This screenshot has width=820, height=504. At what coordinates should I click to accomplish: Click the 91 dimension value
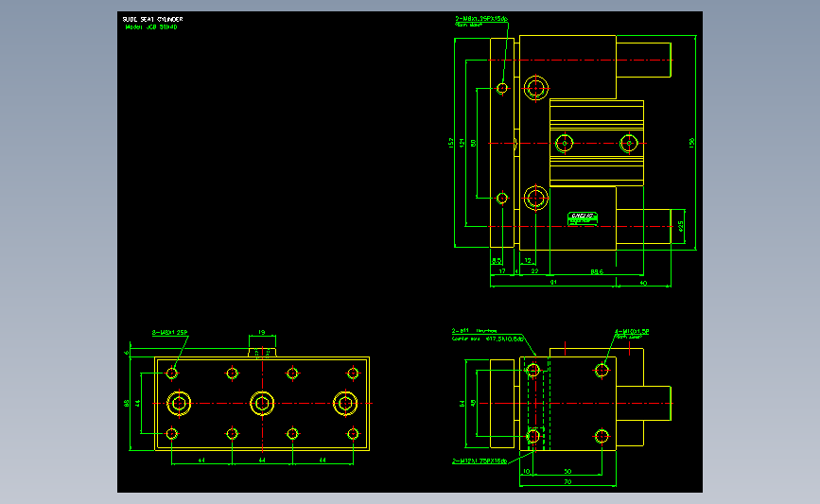(553, 283)
